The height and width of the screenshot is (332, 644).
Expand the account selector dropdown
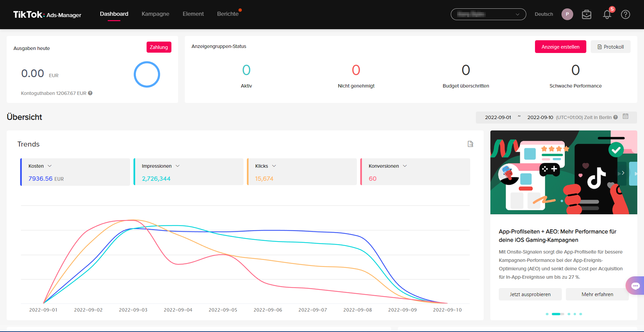coord(488,14)
